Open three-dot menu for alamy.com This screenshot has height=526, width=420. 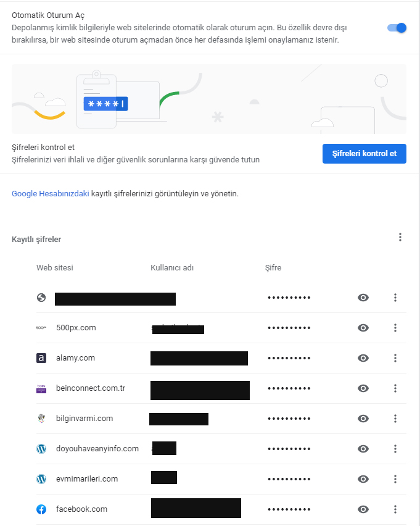point(395,358)
